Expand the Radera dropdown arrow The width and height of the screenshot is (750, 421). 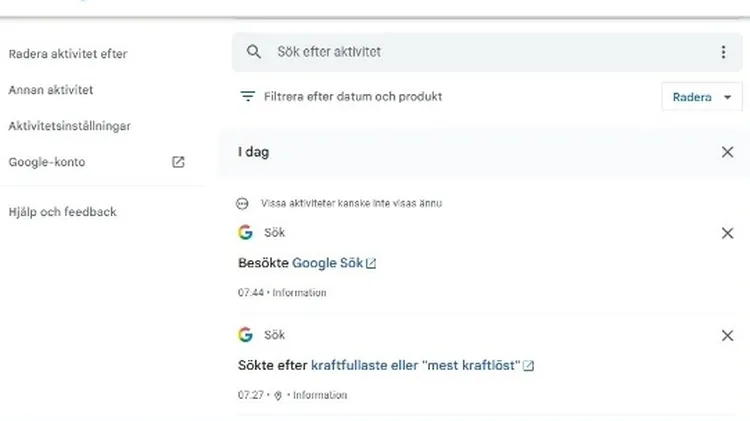[727, 97]
